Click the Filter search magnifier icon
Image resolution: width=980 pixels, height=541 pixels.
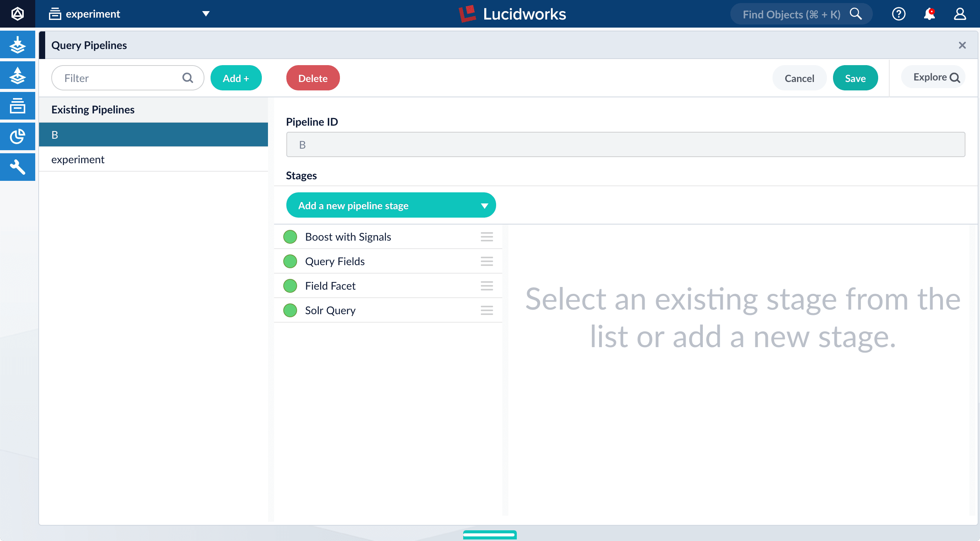(x=188, y=78)
